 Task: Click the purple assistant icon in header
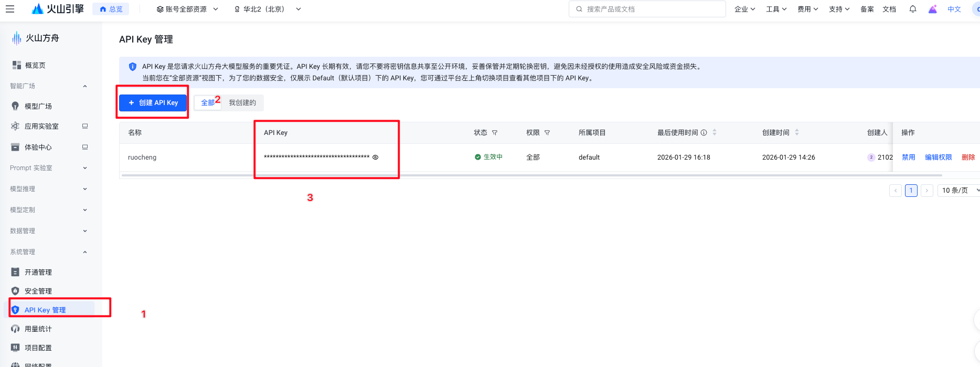(x=933, y=9)
